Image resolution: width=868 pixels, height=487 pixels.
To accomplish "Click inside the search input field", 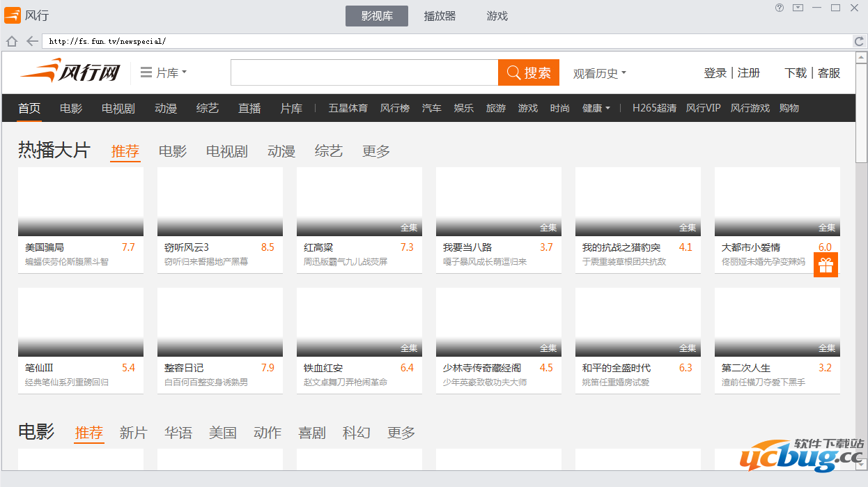I will click(362, 72).
